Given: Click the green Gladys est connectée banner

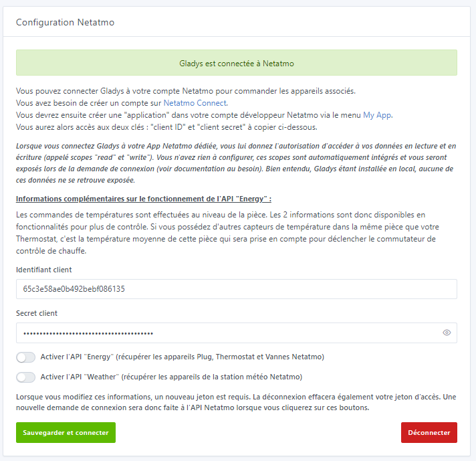Looking at the screenshot, I should (236, 63).
